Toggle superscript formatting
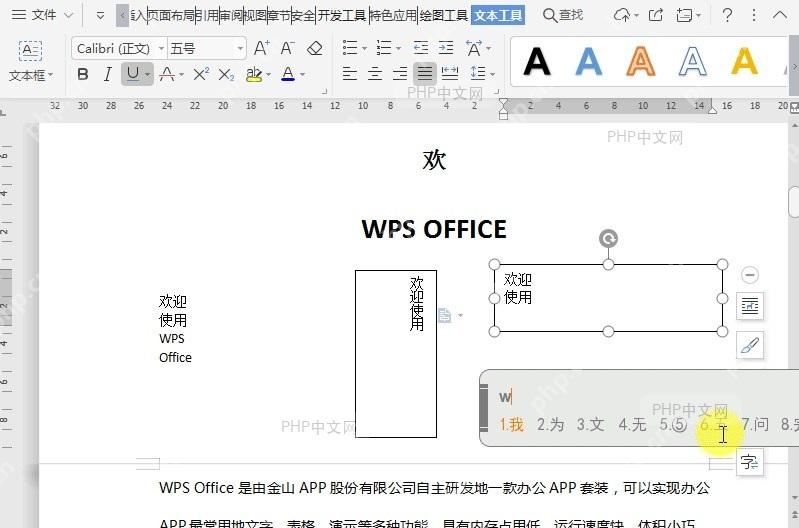 click(201, 74)
